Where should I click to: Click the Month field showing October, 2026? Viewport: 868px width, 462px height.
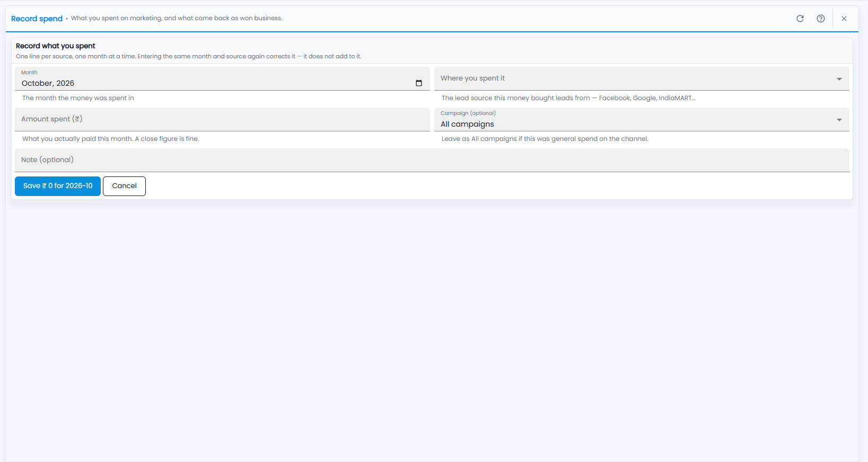(x=222, y=78)
